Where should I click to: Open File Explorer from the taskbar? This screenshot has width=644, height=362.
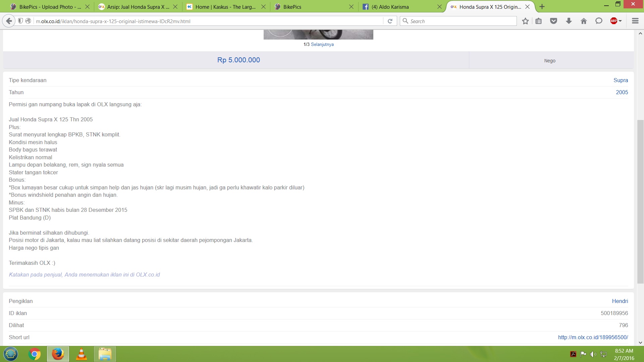pyautogui.click(x=105, y=354)
